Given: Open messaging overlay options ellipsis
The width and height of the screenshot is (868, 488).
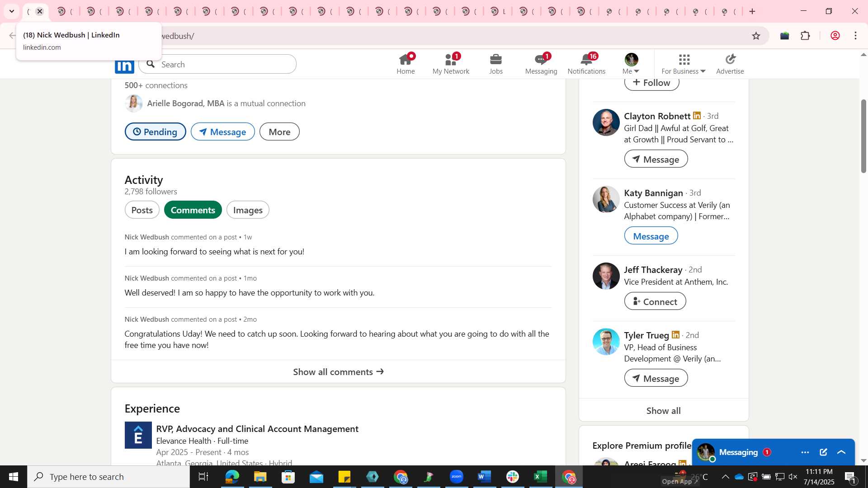Looking at the screenshot, I should coord(805,452).
